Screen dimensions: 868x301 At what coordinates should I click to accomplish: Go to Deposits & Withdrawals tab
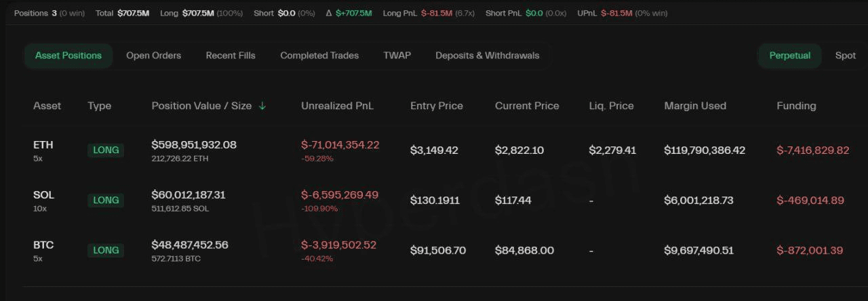coord(487,56)
